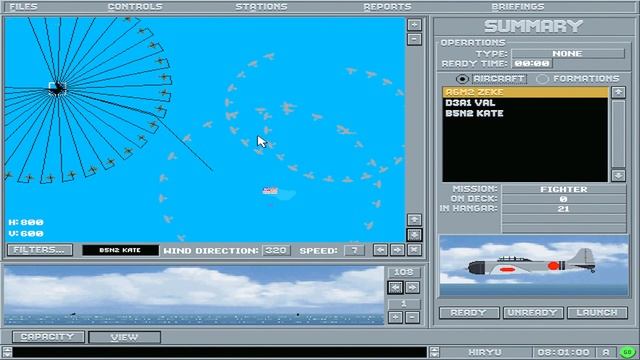Image resolution: width=640 pixels, height=360 pixels.
Task: Click the ship selector stepper beside HIRYU
Action: point(434,352)
